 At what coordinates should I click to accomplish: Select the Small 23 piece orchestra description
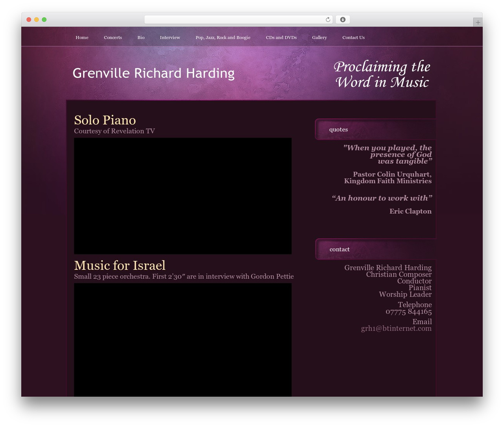coord(184,277)
